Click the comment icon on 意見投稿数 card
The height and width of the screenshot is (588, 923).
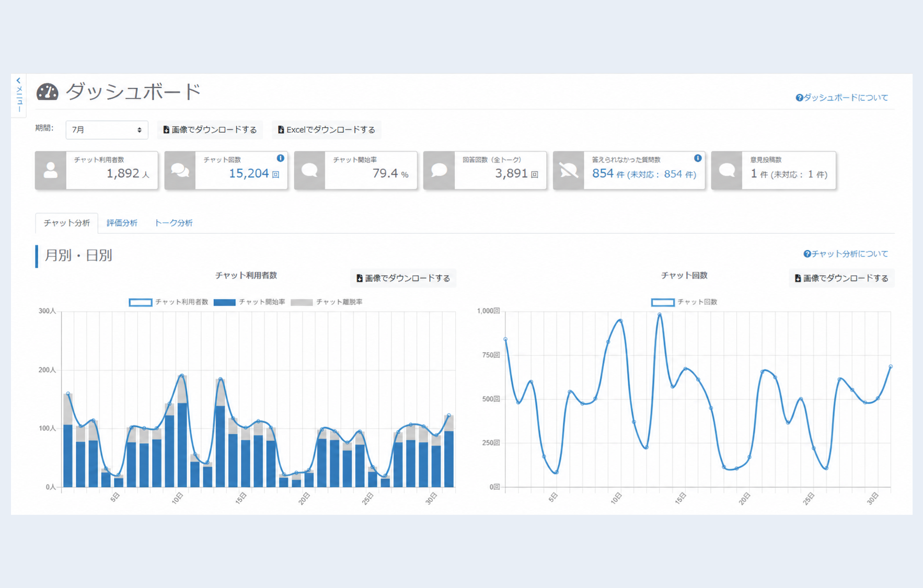point(727,170)
